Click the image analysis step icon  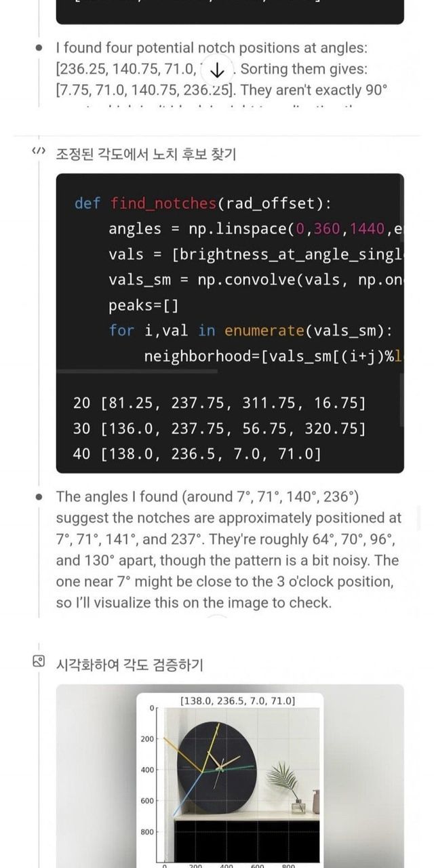click(39, 661)
